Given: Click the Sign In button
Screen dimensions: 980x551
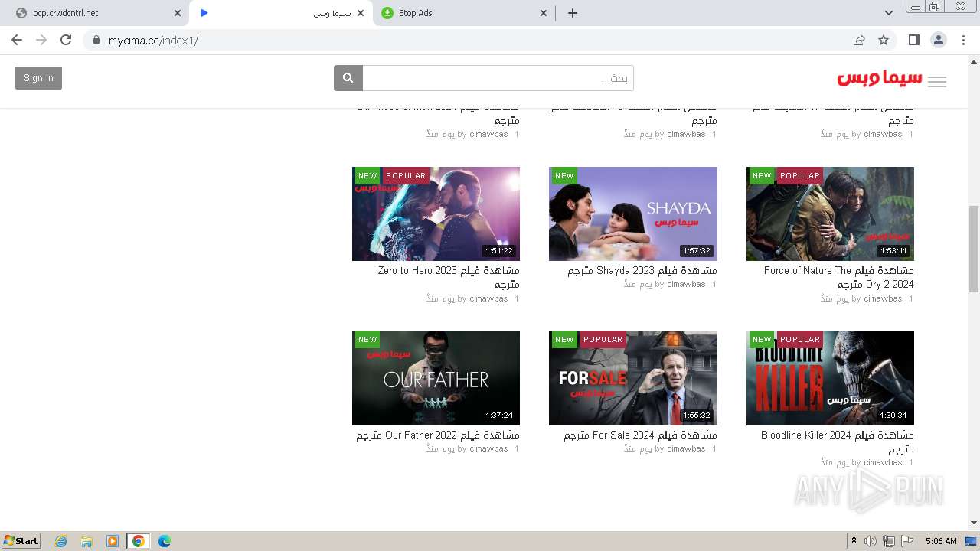Looking at the screenshot, I should (x=38, y=78).
